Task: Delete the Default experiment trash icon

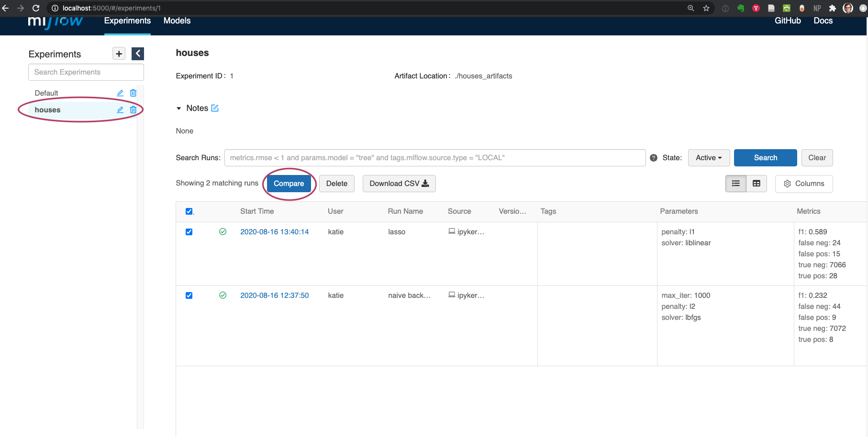Action: [134, 93]
